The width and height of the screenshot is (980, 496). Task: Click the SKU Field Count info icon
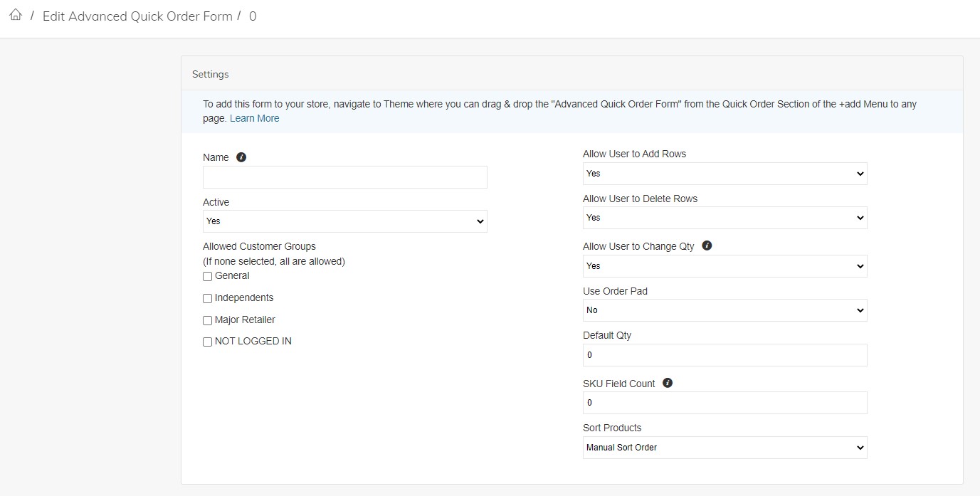(x=668, y=383)
